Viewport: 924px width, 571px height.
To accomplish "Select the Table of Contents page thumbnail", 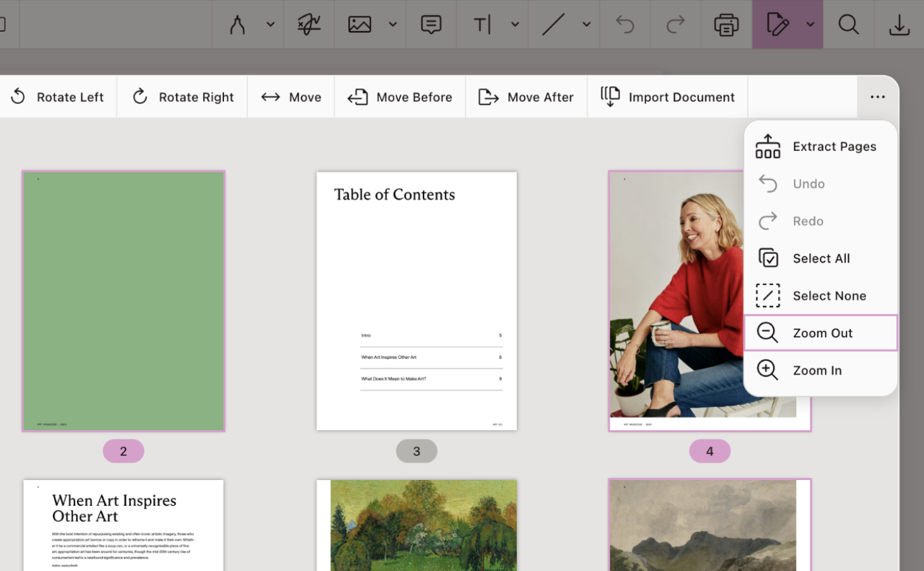I will (x=417, y=301).
